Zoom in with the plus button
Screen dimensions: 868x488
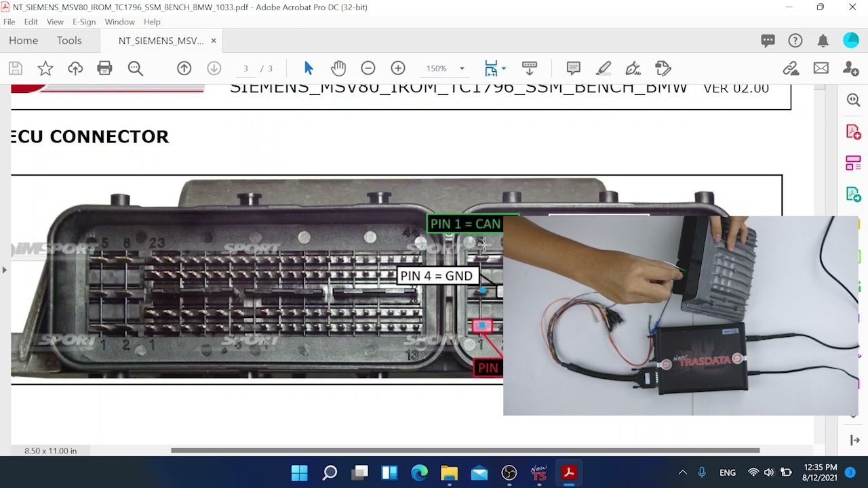coord(398,68)
